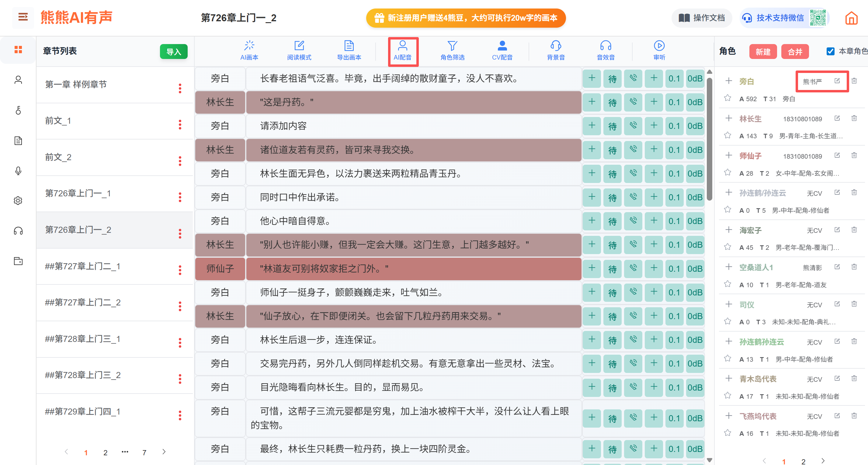The height and width of the screenshot is (465, 868).
Task: Open options menu for 前文_1 chapter
Action: click(x=180, y=125)
